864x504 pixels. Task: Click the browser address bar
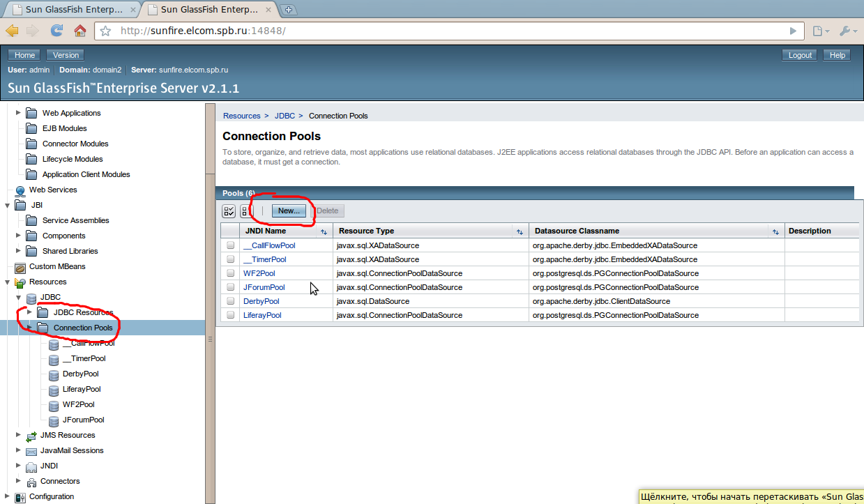click(x=446, y=31)
